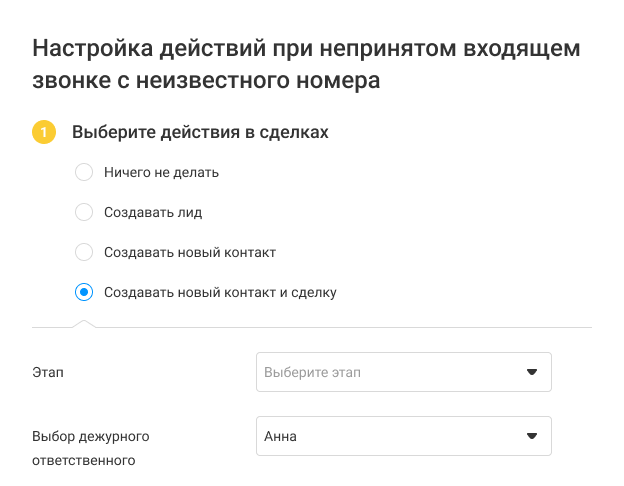624x486 pixels.
Task: Click the pointer notch under the selected option
Action: coord(84,323)
